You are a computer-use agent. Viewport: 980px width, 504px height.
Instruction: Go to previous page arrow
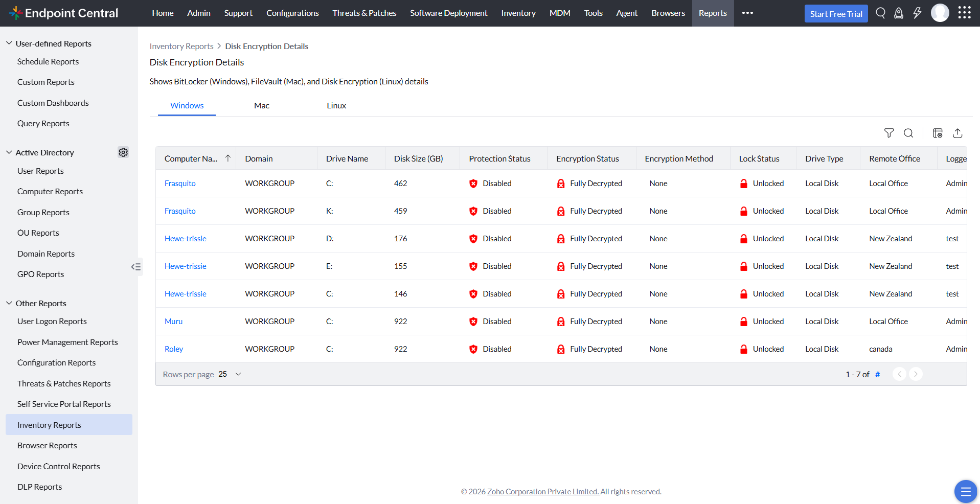pos(899,374)
